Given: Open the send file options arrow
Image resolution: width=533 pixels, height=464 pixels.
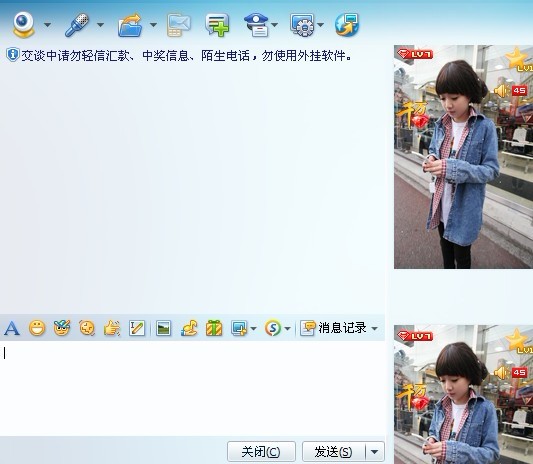Looking at the screenshot, I should point(153,25).
